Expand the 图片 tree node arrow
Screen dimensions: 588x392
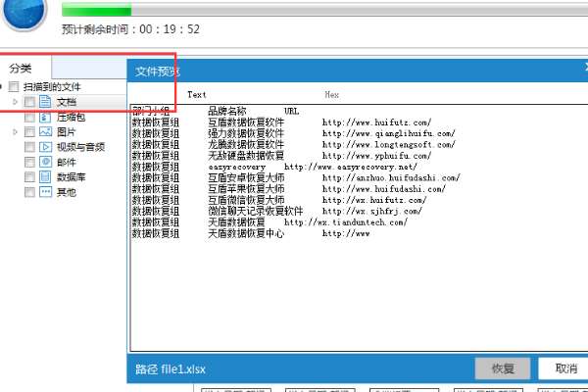pos(15,131)
